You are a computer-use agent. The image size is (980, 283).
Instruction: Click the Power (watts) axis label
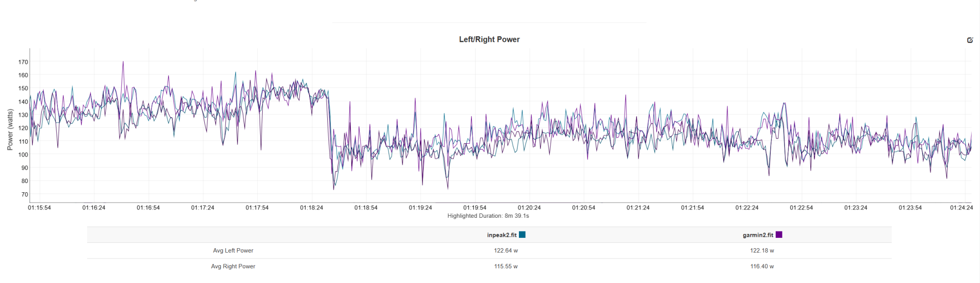point(10,129)
